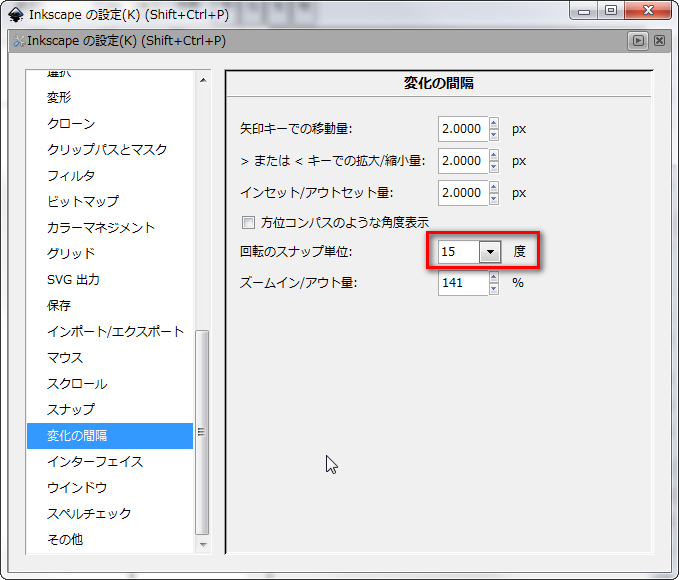679x580 pixels.
Task: Decrease 拡大/縮小量 with down arrow
Action: pyautogui.click(x=494, y=167)
